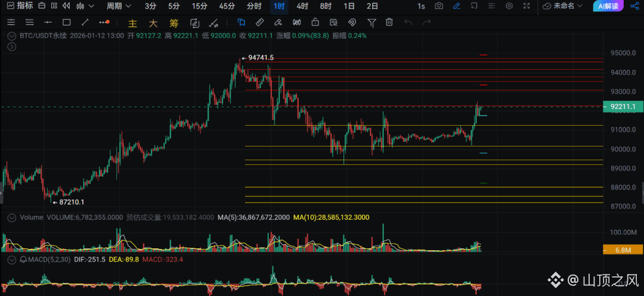644x296 pixels.
Task: Select the rectangle drawing tool
Action: [x=67, y=22]
